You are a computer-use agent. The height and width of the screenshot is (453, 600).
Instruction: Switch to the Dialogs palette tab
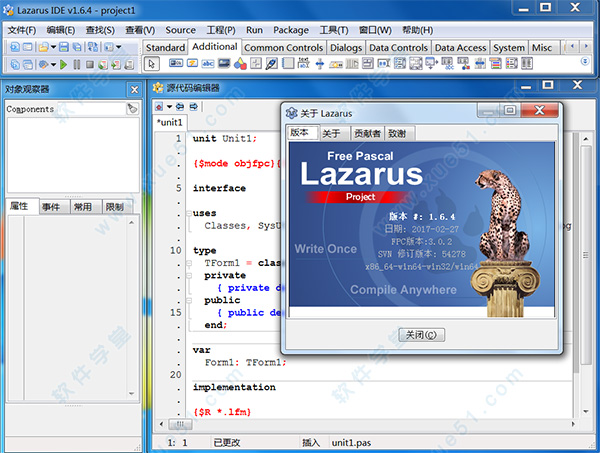coord(346,47)
